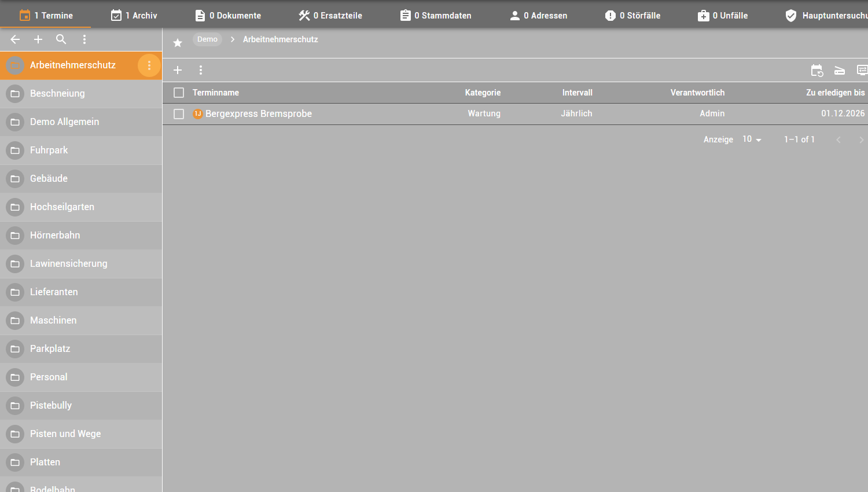Image resolution: width=868 pixels, height=492 pixels.
Task: Open the Gebäude folder
Action: (x=81, y=179)
